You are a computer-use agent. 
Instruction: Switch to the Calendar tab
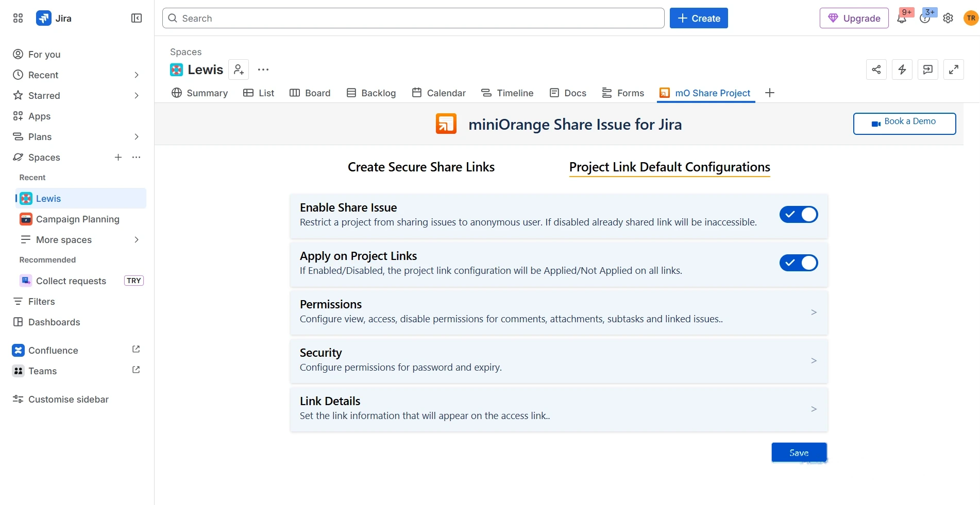click(439, 93)
